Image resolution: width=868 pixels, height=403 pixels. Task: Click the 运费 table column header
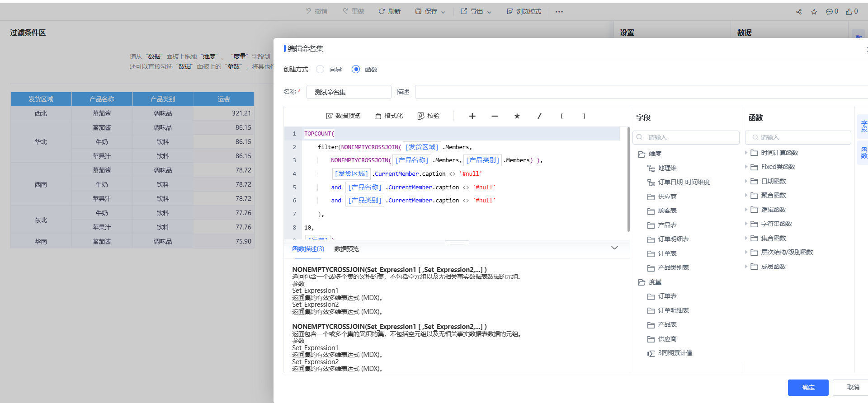pos(224,99)
